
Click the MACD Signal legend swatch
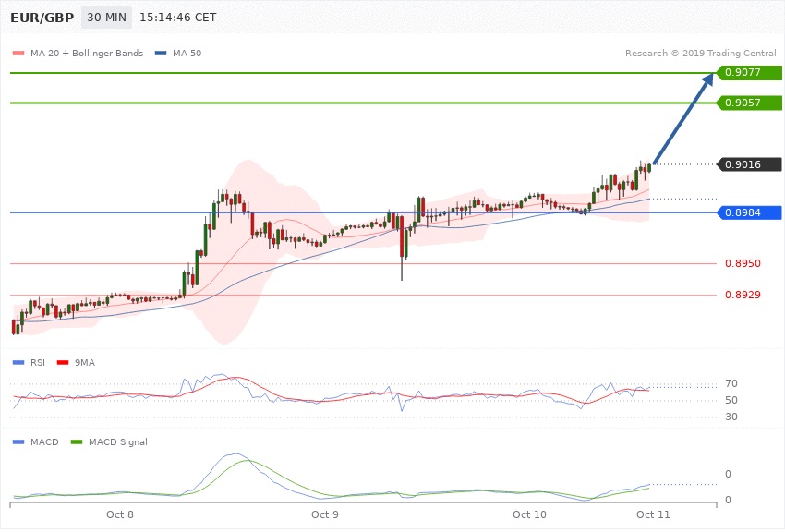pyautogui.click(x=77, y=442)
